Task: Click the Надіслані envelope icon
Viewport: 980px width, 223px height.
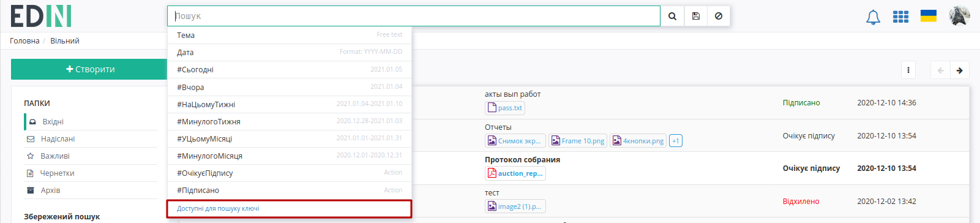Action: click(30, 139)
